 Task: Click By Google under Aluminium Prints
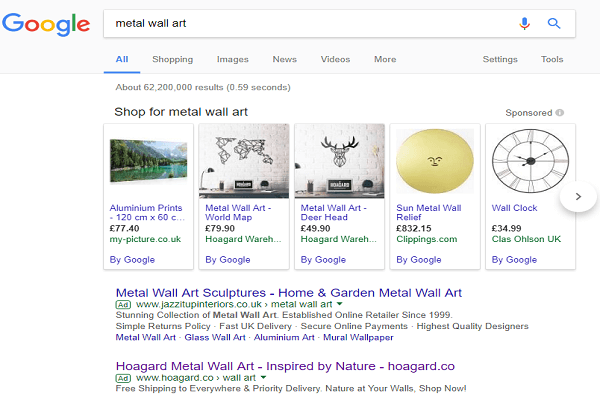point(132,260)
